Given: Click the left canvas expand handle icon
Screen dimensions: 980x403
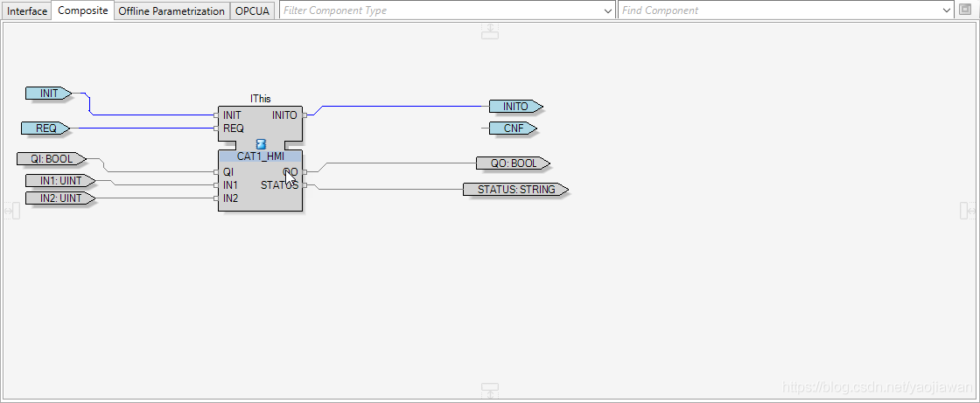Looking at the screenshot, I should click(x=11, y=211).
